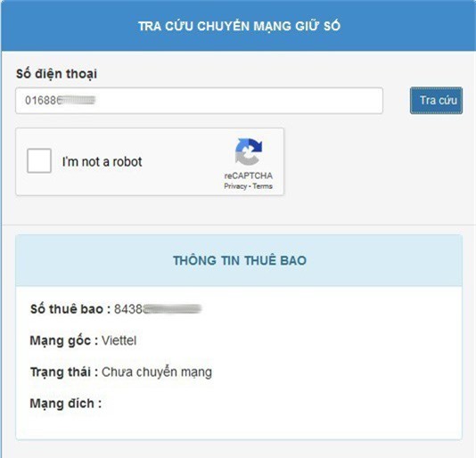Click the Mạng gốc label

coord(64,340)
